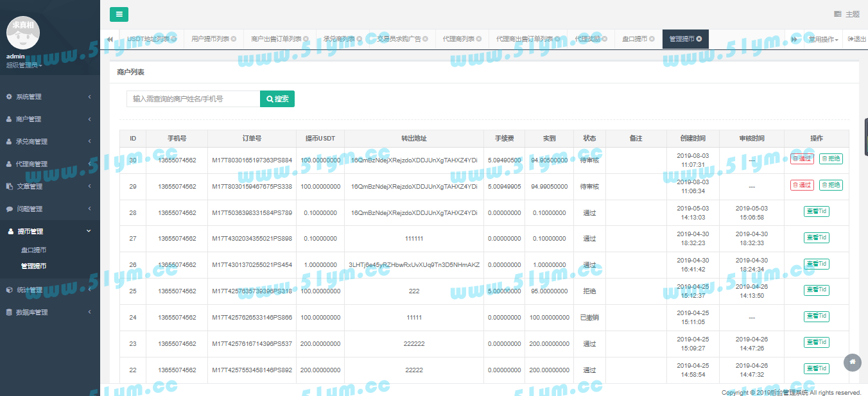Expand the 问题管理 menu arrow
868x396 pixels.
(89, 209)
